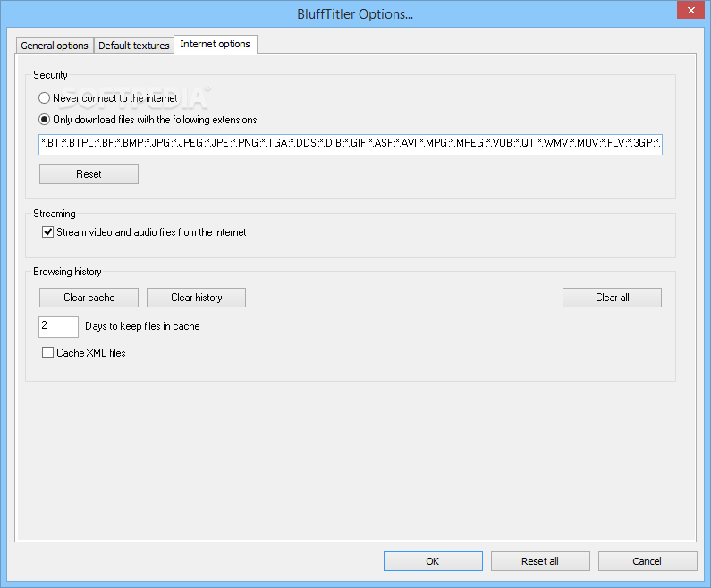
Task: Switch to the General options tab
Action: coord(55,46)
